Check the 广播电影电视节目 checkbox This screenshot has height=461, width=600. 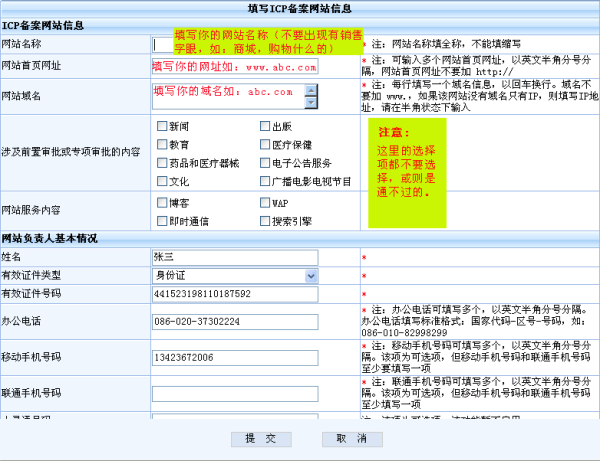[x=265, y=182]
